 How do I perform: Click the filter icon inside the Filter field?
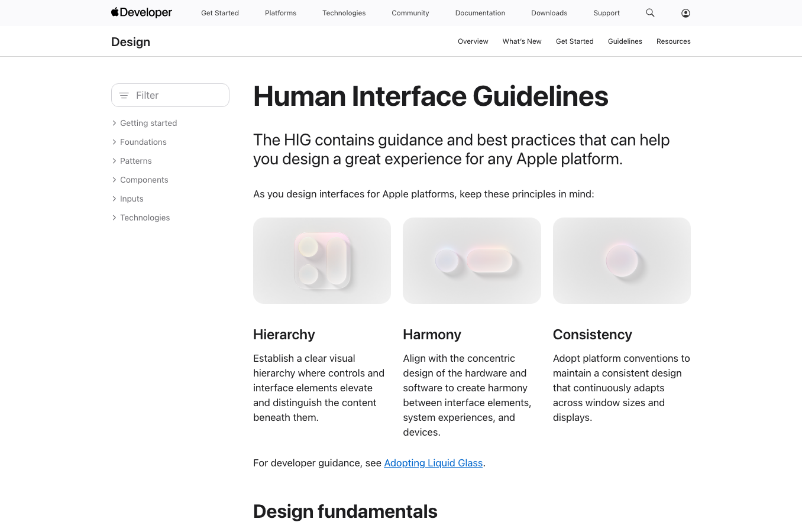click(124, 95)
